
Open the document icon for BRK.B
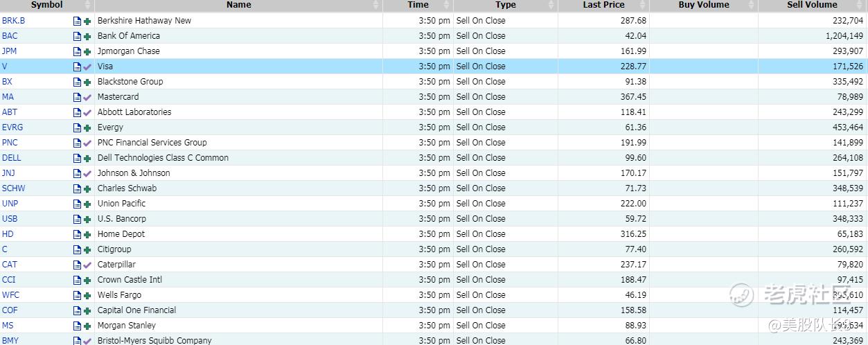click(x=77, y=21)
